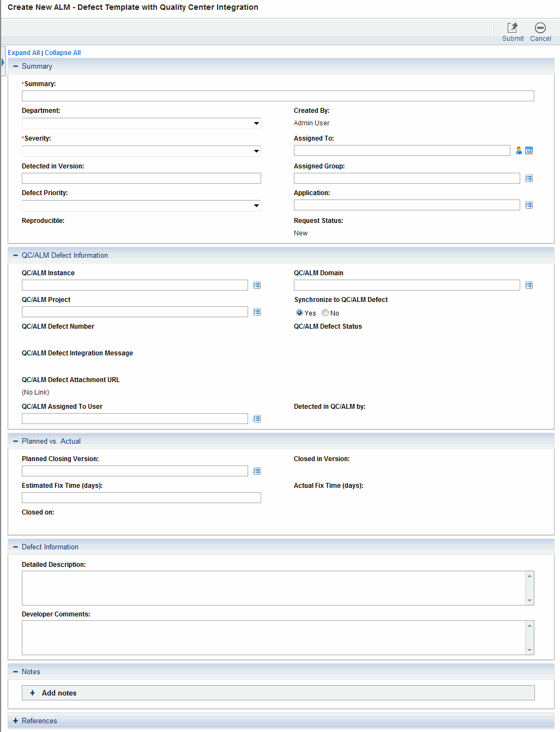Collapse the Planned vs. Actual section
Viewport: 560px width, 732px height.
click(15, 441)
